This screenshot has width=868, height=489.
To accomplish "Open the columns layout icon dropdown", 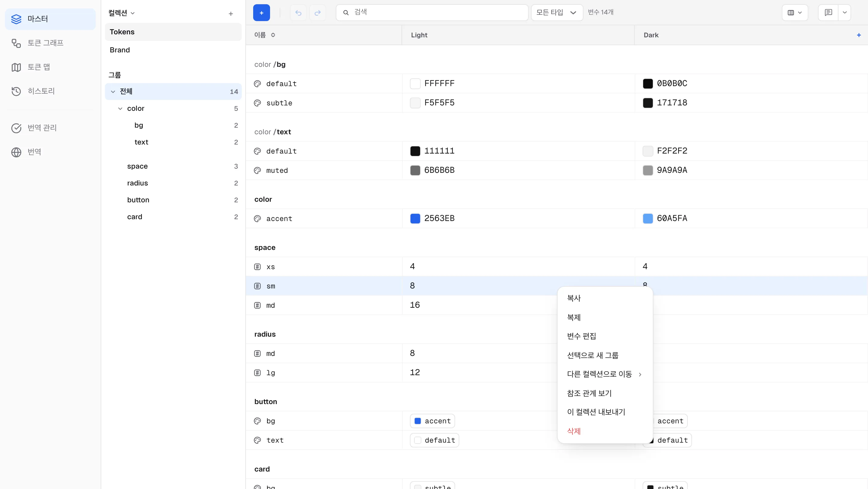I will (794, 13).
